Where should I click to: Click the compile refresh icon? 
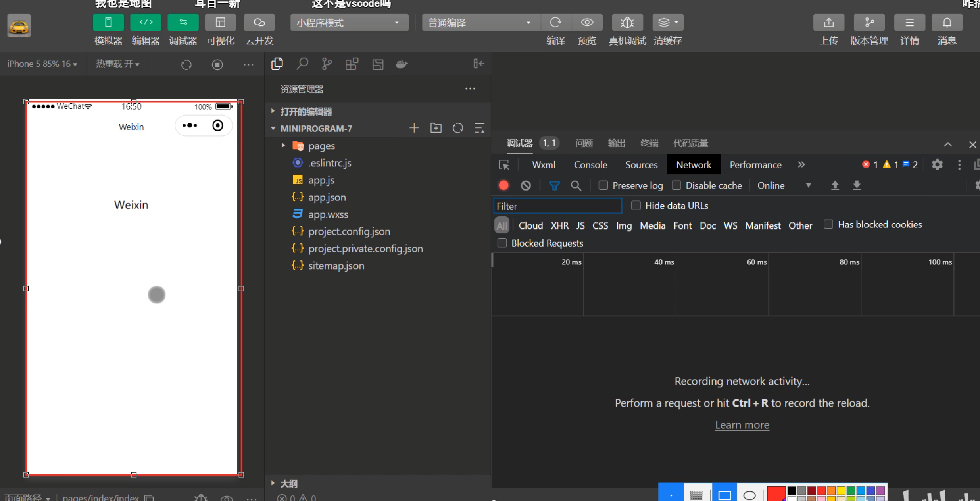[x=555, y=23]
